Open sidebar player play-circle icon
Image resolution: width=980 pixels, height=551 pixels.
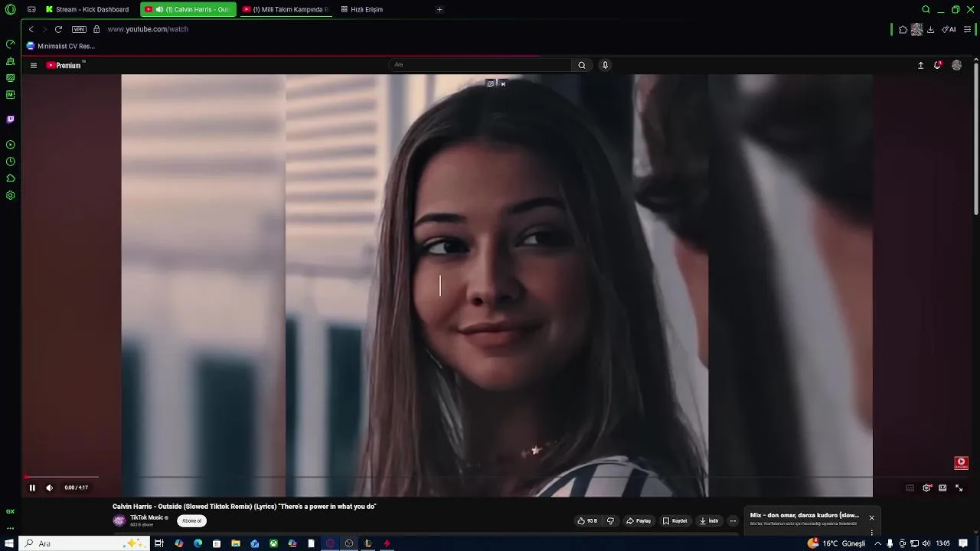pyautogui.click(x=10, y=145)
